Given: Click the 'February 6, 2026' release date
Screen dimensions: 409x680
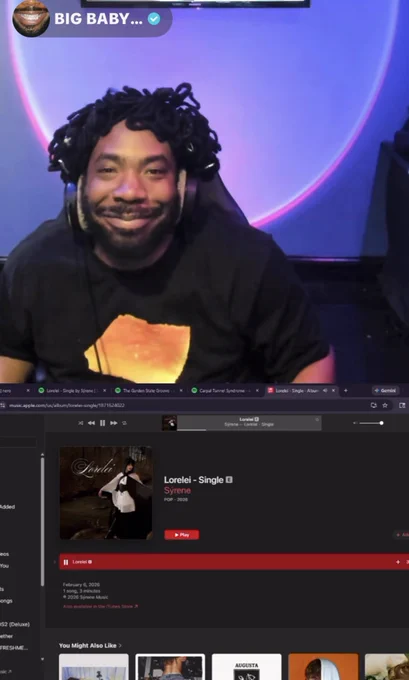Looking at the screenshot, I should (81, 585).
